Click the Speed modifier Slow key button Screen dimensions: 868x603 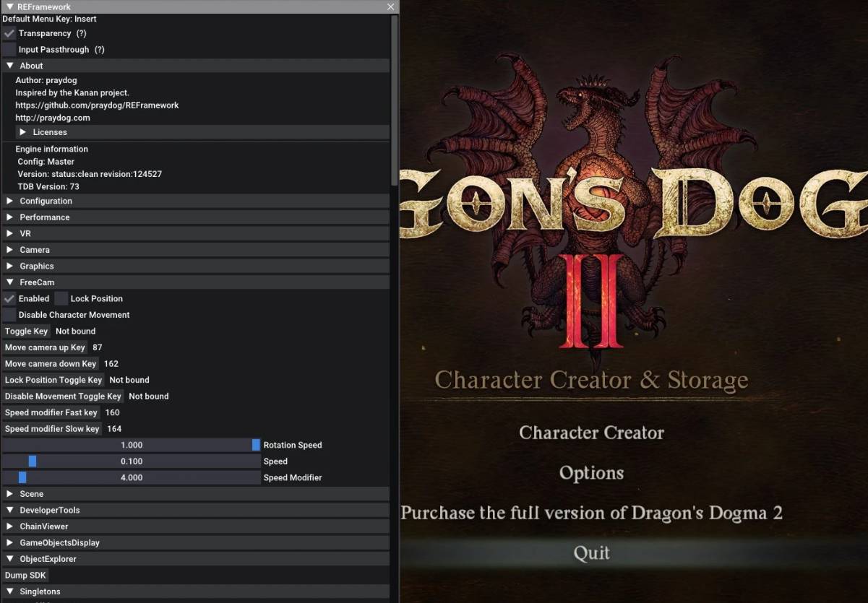click(x=52, y=429)
